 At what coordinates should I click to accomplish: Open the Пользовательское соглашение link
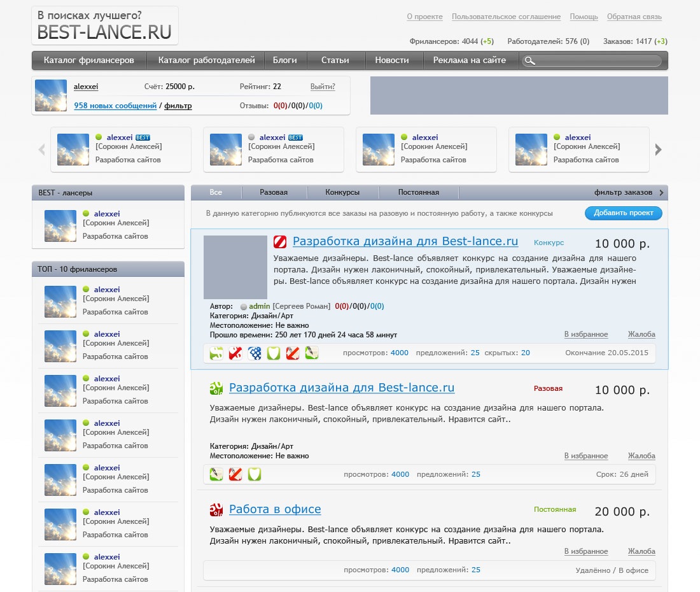507,17
